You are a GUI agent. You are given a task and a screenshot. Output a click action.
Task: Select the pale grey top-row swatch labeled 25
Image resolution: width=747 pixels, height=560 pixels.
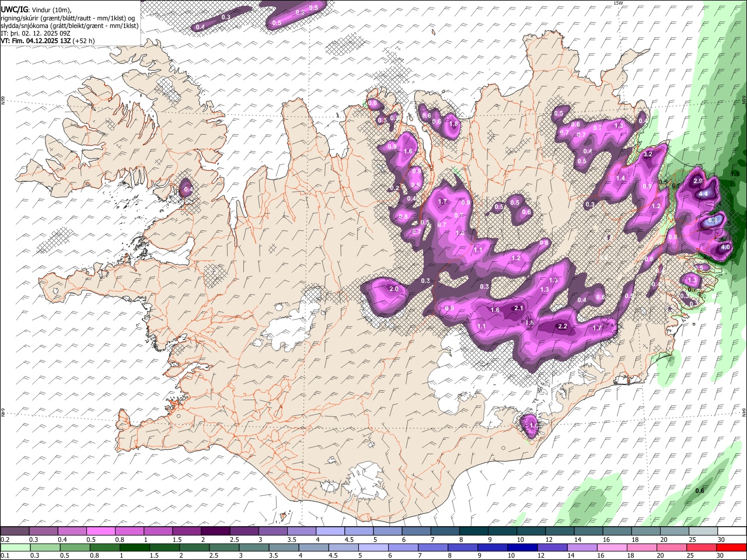[x=702, y=531]
